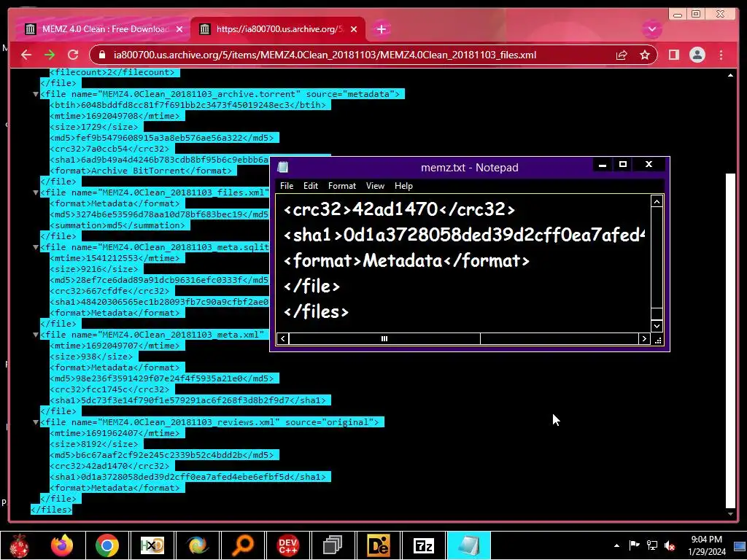Collapse the meta.sqlite file node
Screen dimensions: 747x560
pos(36,248)
